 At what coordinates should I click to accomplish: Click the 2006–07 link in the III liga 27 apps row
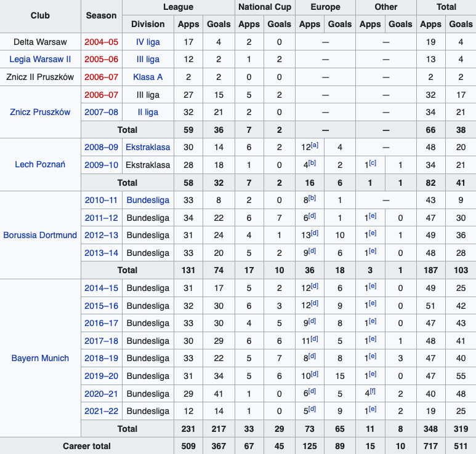102,95
